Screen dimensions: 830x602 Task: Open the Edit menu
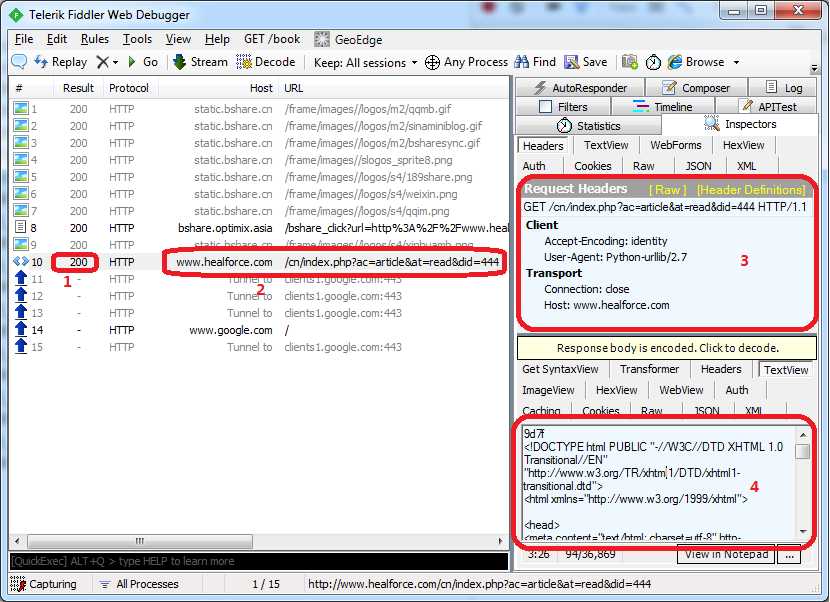[57, 39]
